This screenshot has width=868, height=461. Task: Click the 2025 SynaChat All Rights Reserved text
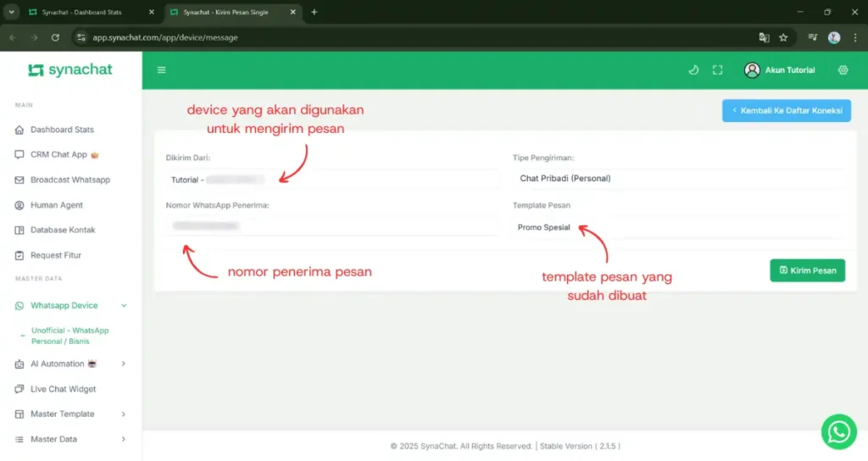pos(461,446)
